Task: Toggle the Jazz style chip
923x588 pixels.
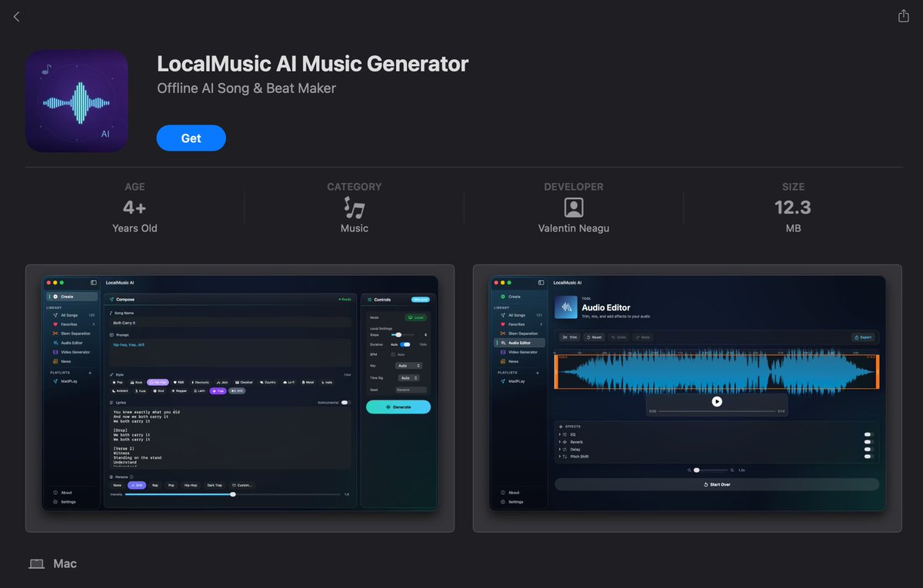Action: point(223,382)
